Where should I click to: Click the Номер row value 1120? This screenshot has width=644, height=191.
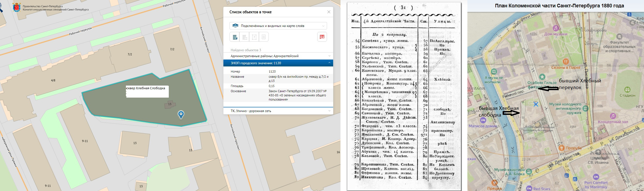pos(272,72)
